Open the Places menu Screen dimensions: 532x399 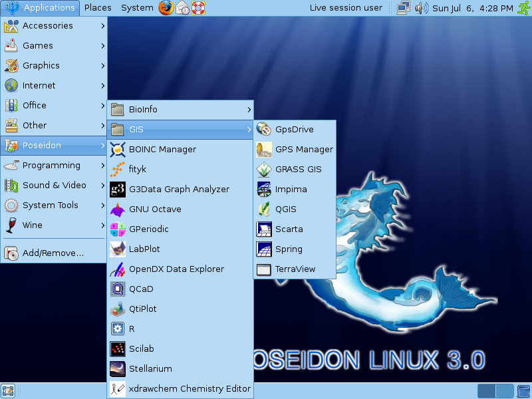pos(98,8)
